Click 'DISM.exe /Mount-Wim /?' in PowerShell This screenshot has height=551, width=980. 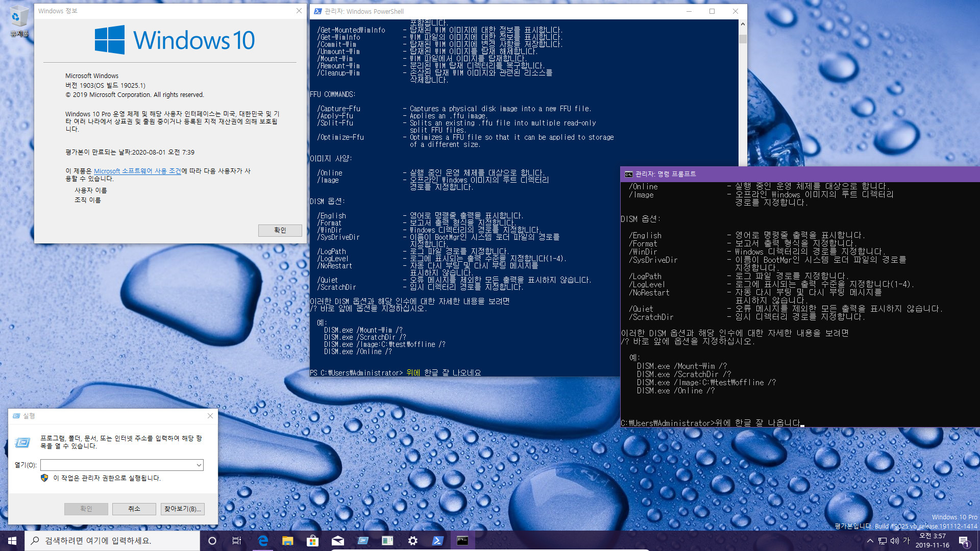pyautogui.click(x=363, y=330)
